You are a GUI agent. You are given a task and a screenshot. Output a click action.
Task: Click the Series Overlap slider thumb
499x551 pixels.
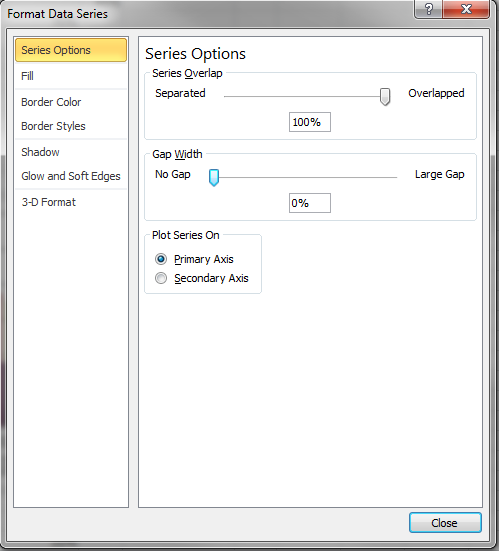click(385, 96)
